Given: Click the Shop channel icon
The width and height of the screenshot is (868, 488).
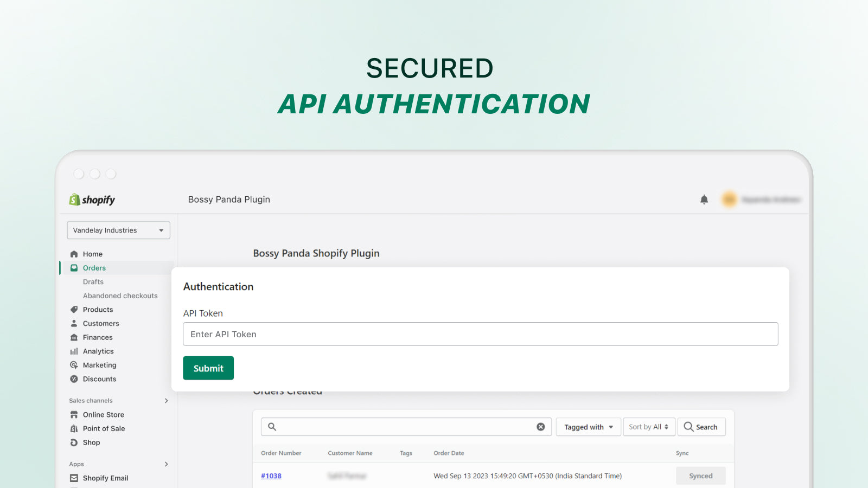Looking at the screenshot, I should click(x=74, y=442).
